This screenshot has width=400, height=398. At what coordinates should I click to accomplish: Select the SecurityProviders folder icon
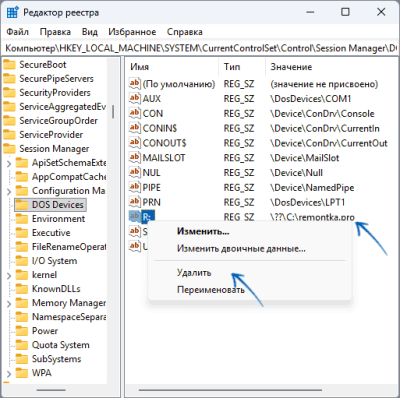point(9,93)
